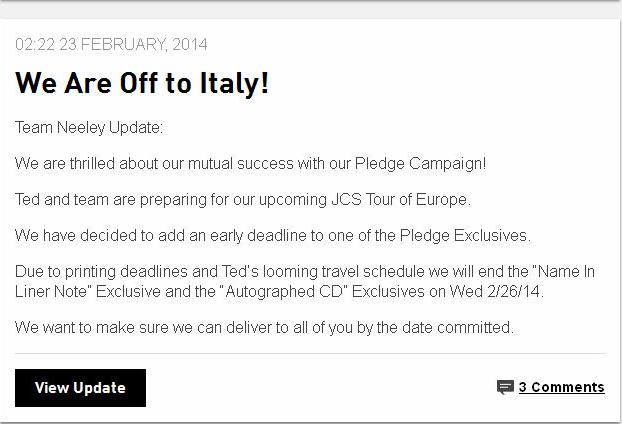Click the divider line above View Update
The width and height of the screenshot is (622, 424).
[x=310, y=353]
